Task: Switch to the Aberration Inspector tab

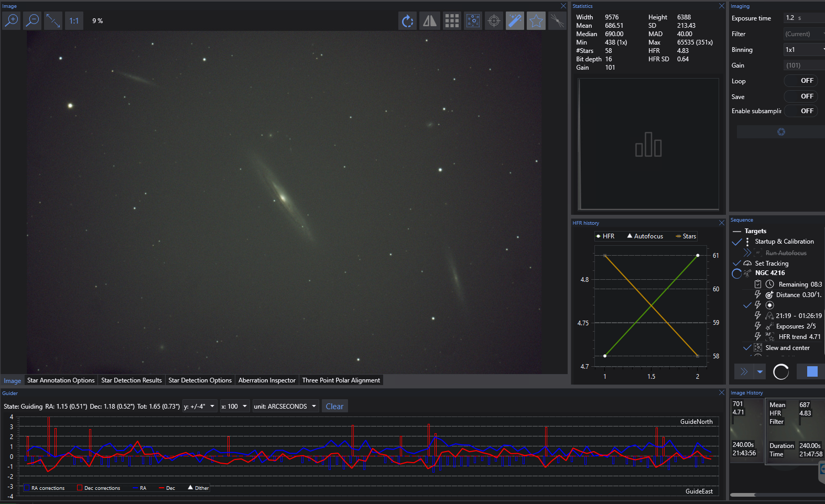Action: tap(267, 380)
